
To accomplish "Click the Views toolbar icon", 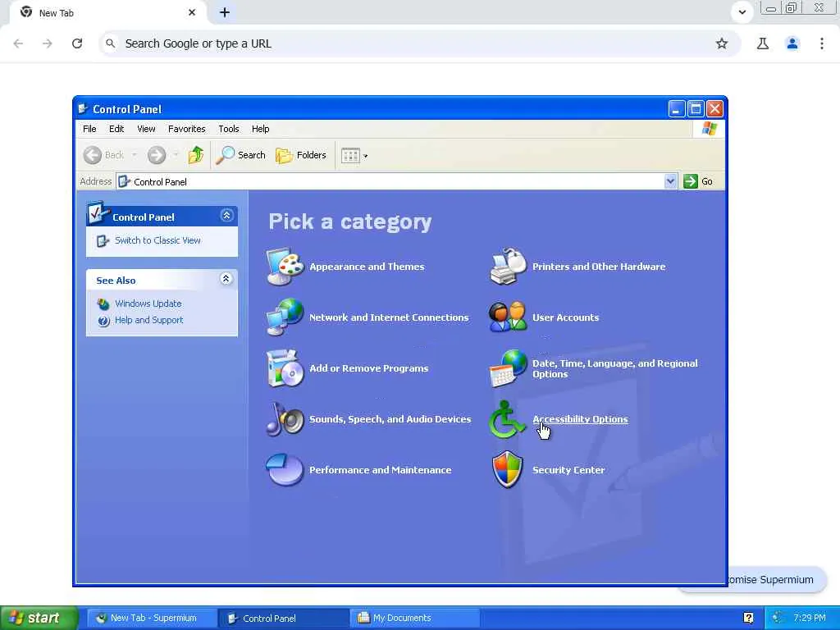I will (x=350, y=156).
